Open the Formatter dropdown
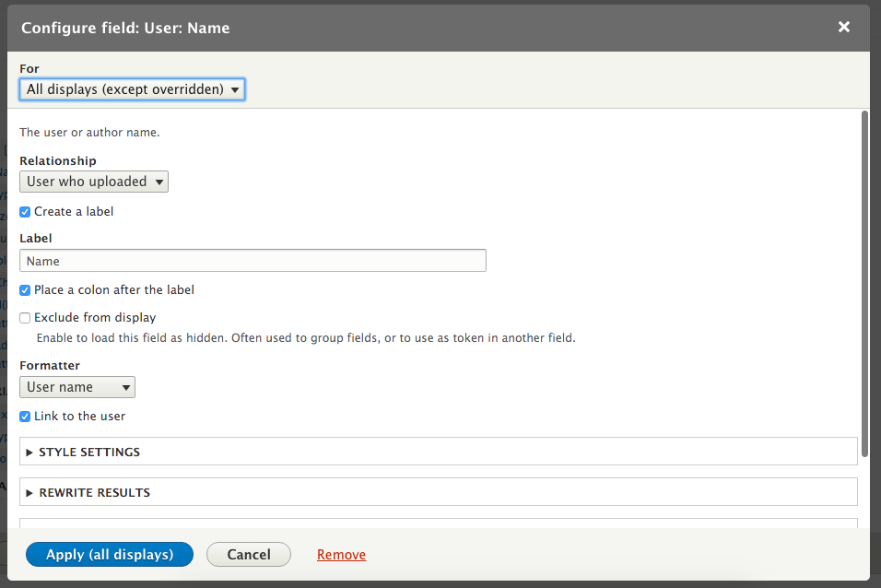The image size is (881, 588). pyautogui.click(x=77, y=387)
